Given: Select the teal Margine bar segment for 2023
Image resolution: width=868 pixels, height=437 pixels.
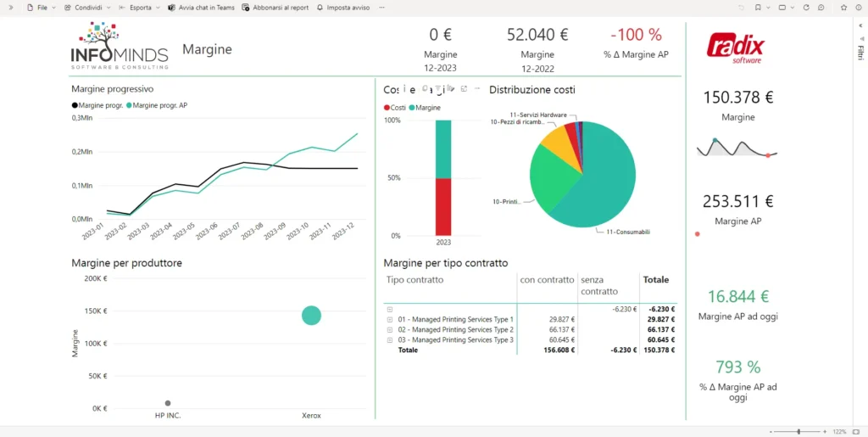Looking at the screenshot, I should [443, 149].
